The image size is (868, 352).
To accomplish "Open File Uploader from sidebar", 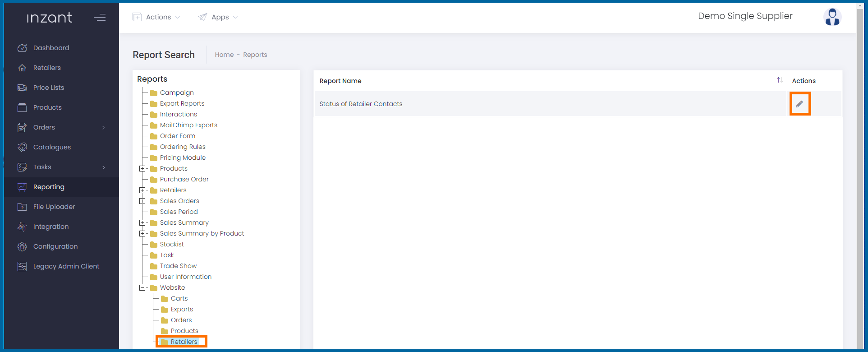I will click(x=54, y=207).
